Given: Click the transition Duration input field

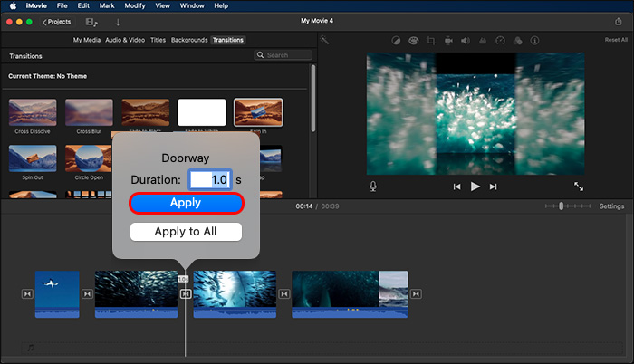Looking at the screenshot, I should tap(210, 179).
